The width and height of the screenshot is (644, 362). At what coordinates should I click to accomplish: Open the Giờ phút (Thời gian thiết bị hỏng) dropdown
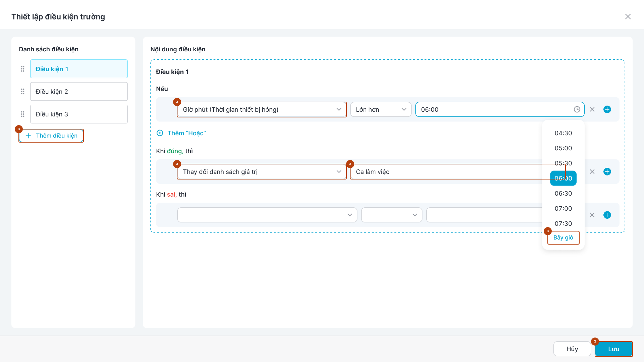[262, 109]
